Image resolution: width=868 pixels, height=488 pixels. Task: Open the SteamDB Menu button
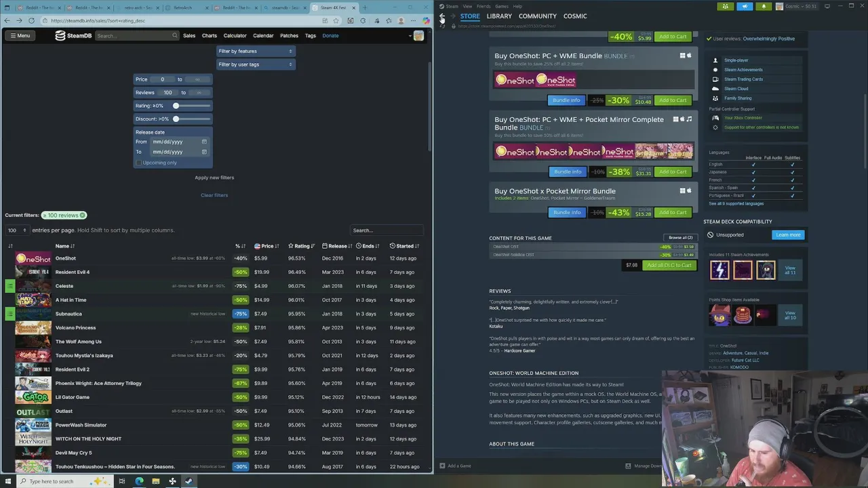click(x=19, y=35)
